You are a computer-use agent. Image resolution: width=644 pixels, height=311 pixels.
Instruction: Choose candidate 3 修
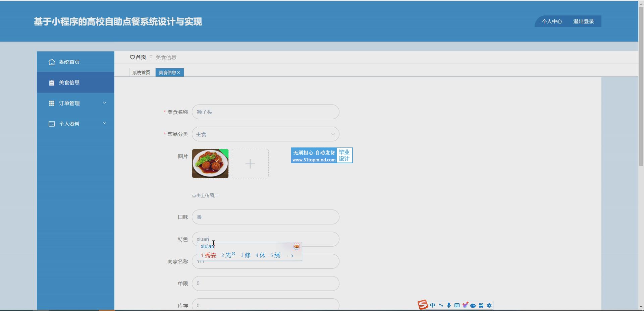pos(246,255)
